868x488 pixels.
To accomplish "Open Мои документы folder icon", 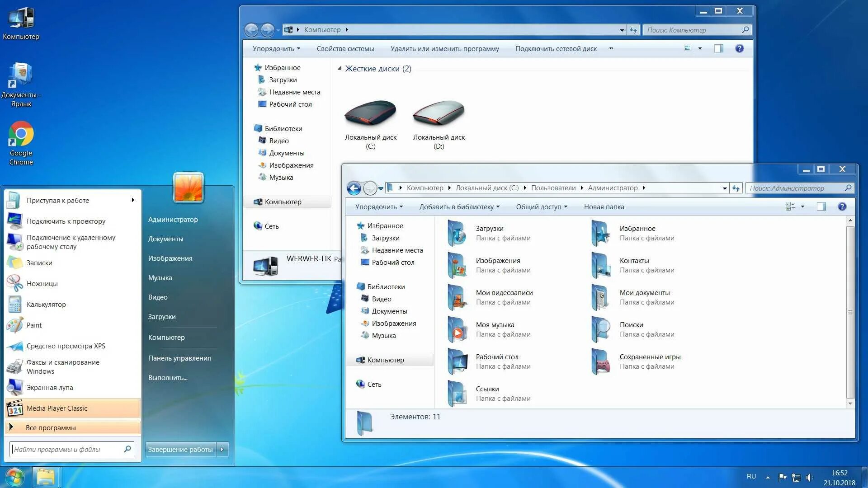I will click(x=602, y=296).
